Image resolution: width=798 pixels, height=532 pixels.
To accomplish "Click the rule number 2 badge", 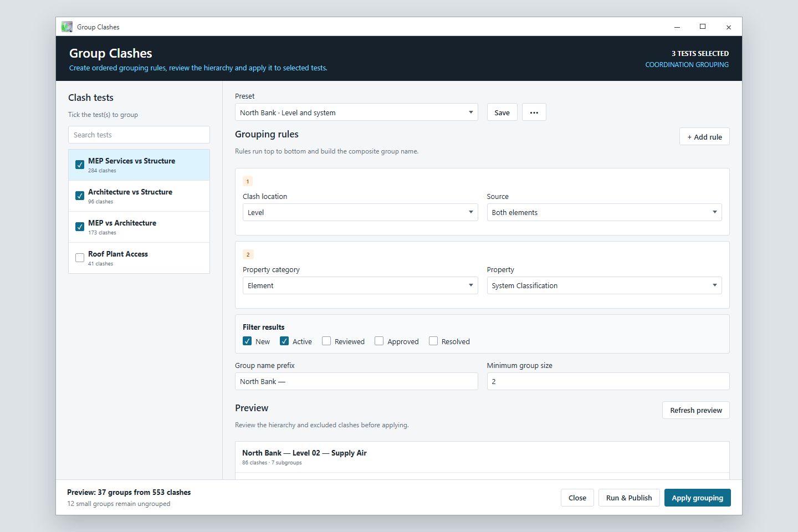I will coord(248,254).
